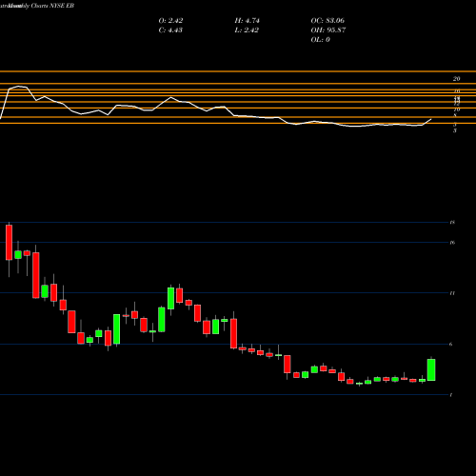476x476 pixels.
Task: Click the 'OH: 95.87' reading
Action: click(328, 30)
